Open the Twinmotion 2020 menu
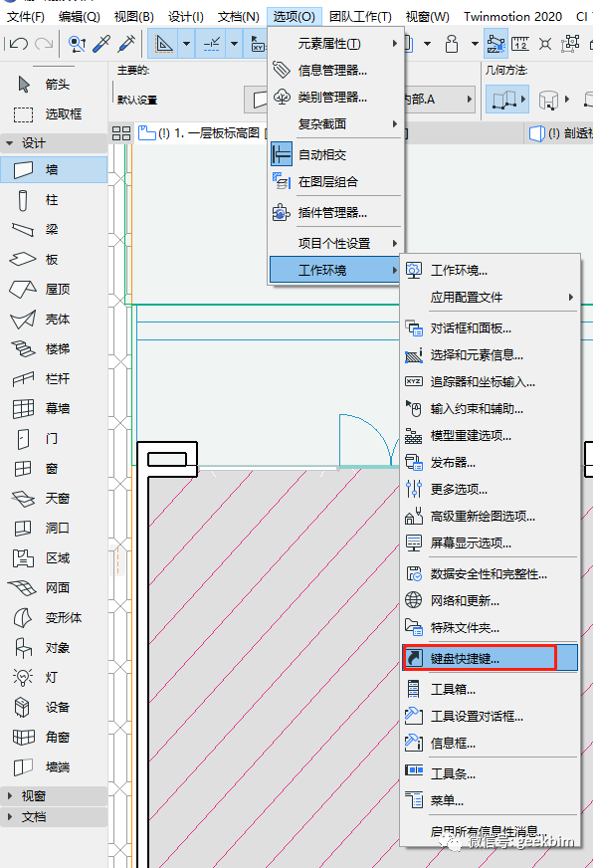This screenshot has height=868, width=593. coord(512,17)
